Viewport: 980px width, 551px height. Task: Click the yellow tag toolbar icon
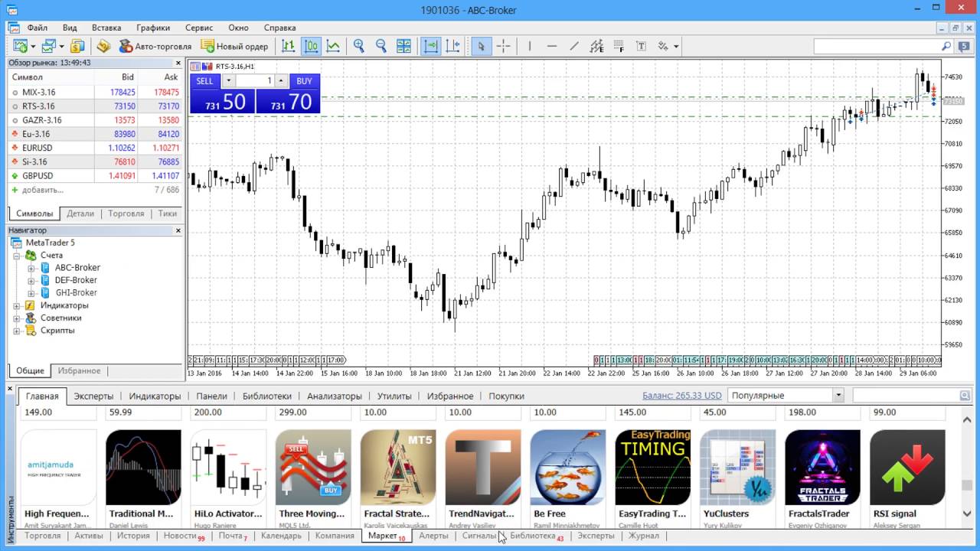pyautogui.click(x=103, y=46)
